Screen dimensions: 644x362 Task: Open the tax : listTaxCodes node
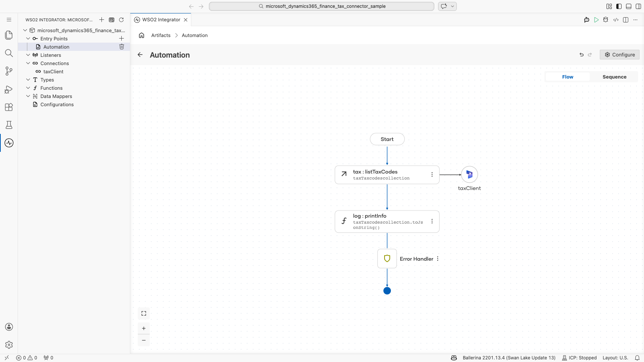click(x=387, y=175)
